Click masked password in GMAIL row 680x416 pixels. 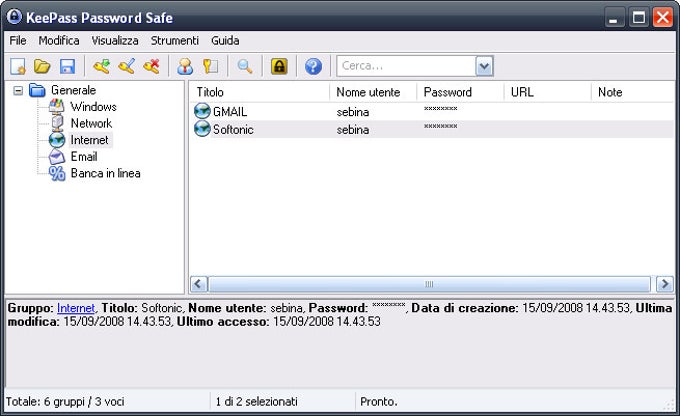tap(440, 108)
